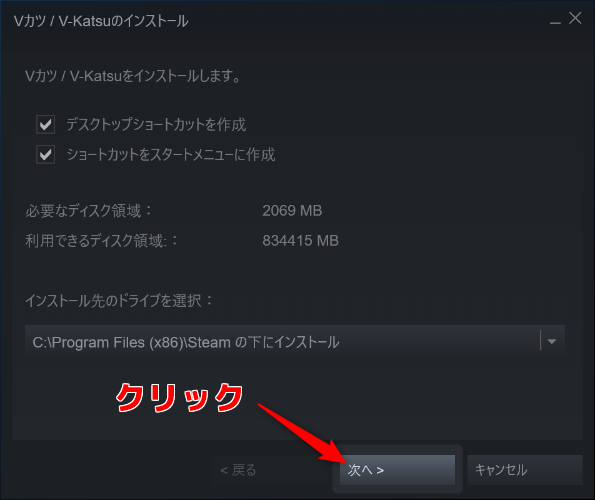
Task: Open the C:\Program Files (x86)\Steam drive selector
Action: tap(295, 341)
